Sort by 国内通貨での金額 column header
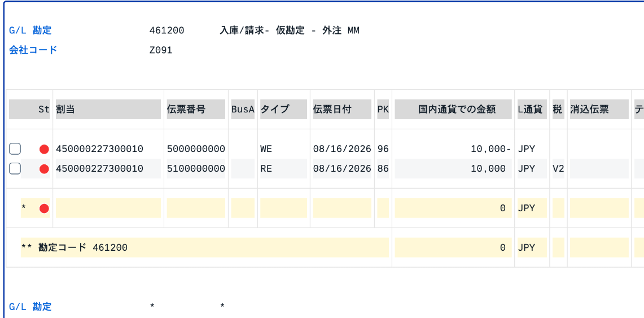Screen dimensions: 644x318 point(453,109)
